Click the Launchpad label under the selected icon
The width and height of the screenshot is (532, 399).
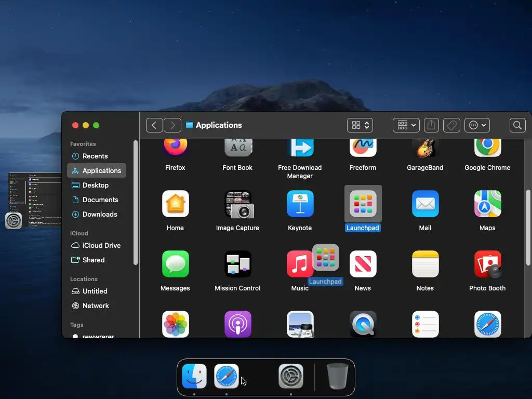(363, 228)
